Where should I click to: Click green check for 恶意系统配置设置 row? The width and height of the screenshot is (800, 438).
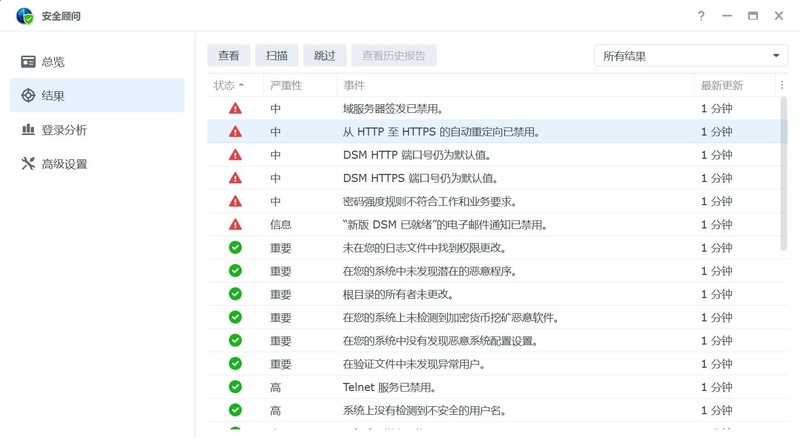pos(235,340)
